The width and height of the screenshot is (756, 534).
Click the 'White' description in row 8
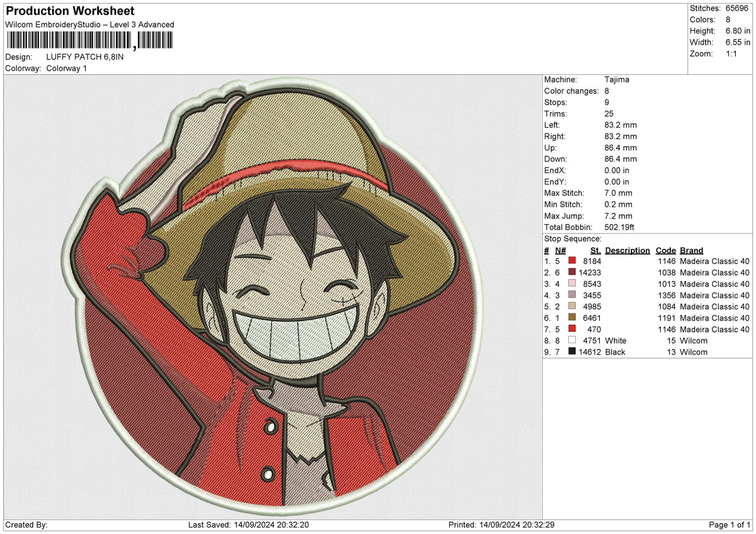pos(616,341)
